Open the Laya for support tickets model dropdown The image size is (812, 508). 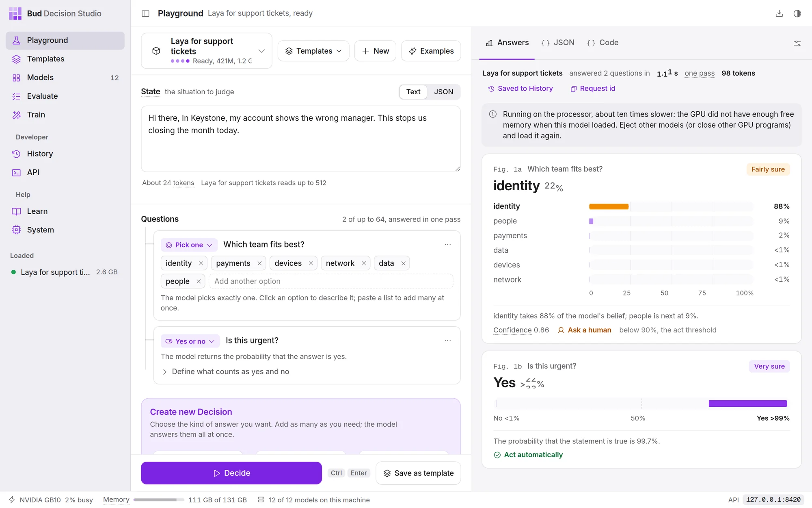point(206,51)
